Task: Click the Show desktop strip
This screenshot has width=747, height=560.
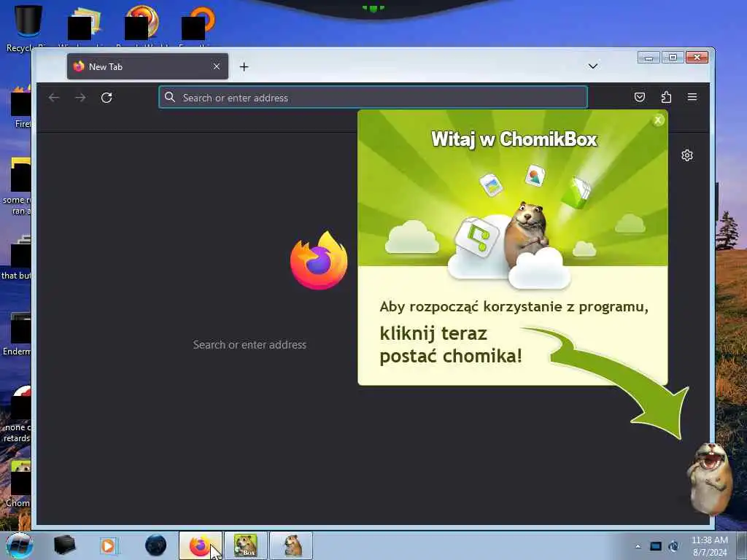Action: pos(741,545)
